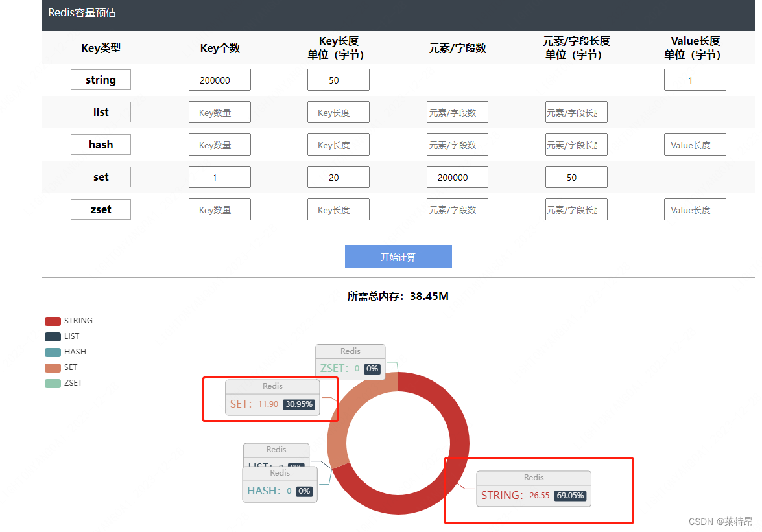Click the 元素/字段数 field showing 200000 in set row
762x532 pixels.
457,177
